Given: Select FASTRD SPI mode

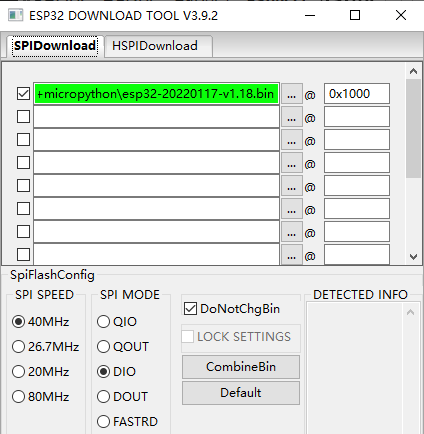Looking at the screenshot, I should click(127, 422).
